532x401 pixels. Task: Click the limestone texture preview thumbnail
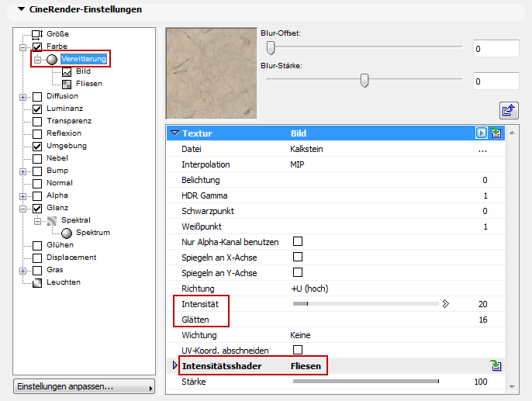tap(212, 74)
